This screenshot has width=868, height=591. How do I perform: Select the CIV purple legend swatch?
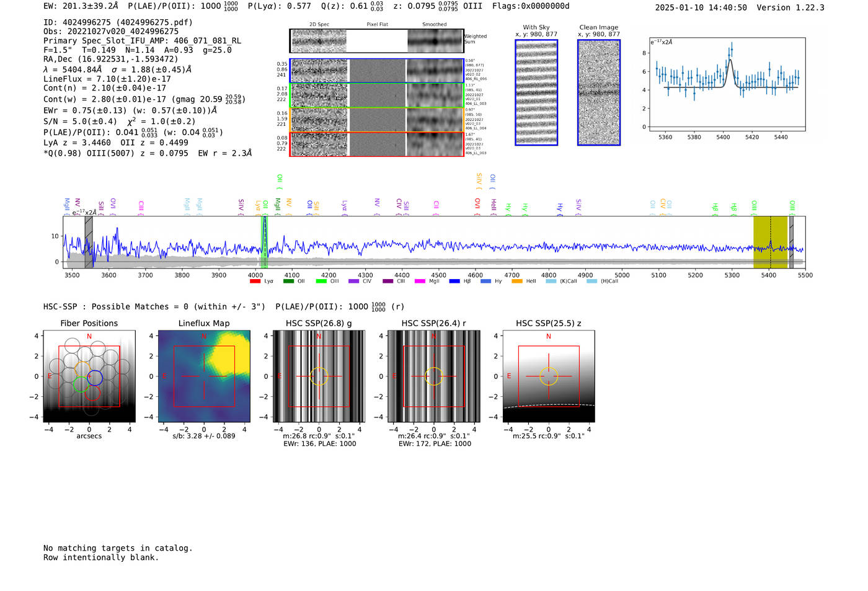(354, 282)
